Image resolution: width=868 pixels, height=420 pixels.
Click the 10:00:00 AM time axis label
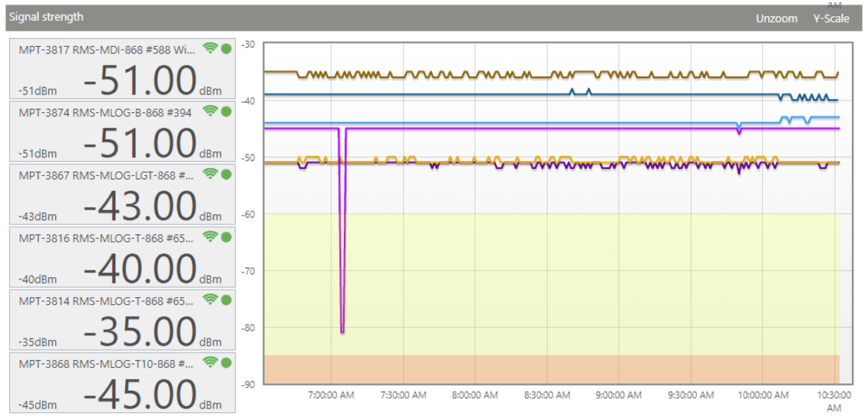click(x=762, y=395)
